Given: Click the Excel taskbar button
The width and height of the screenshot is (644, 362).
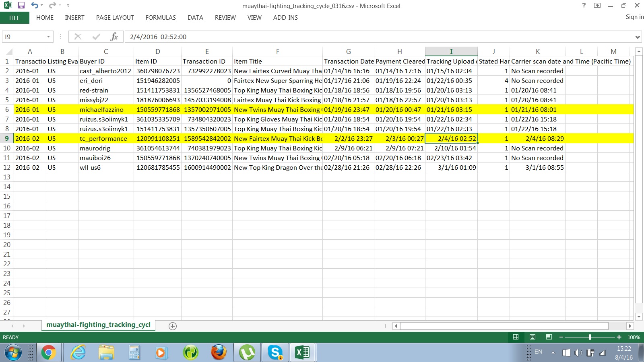Looking at the screenshot, I should (x=302, y=353).
